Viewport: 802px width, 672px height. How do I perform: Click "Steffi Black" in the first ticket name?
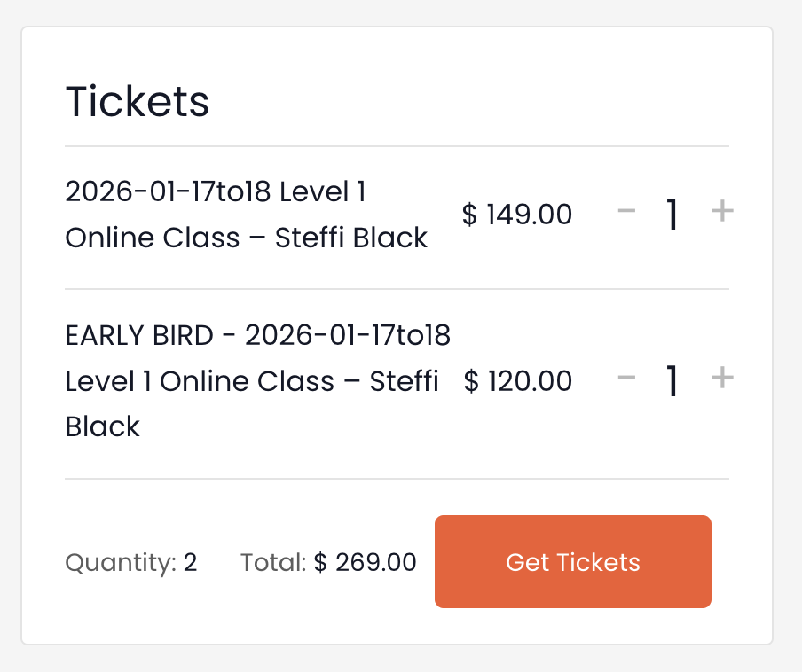coord(351,238)
